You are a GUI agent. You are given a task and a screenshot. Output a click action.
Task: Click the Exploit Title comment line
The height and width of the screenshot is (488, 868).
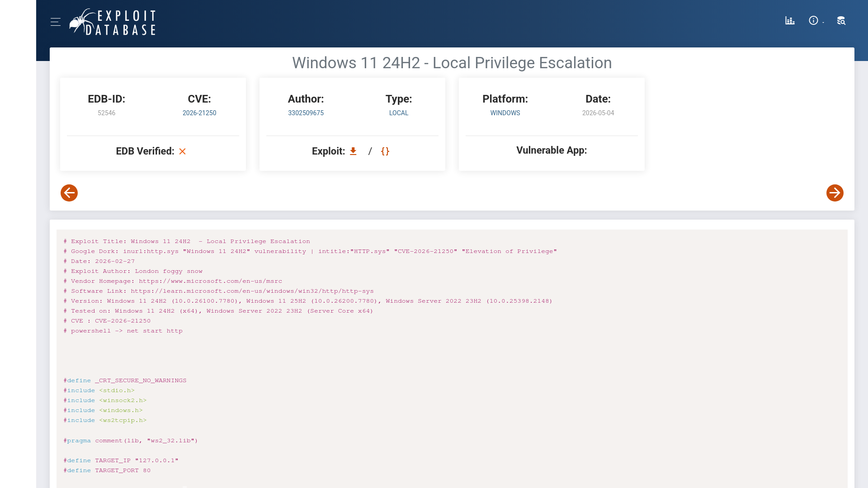pos(187,241)
